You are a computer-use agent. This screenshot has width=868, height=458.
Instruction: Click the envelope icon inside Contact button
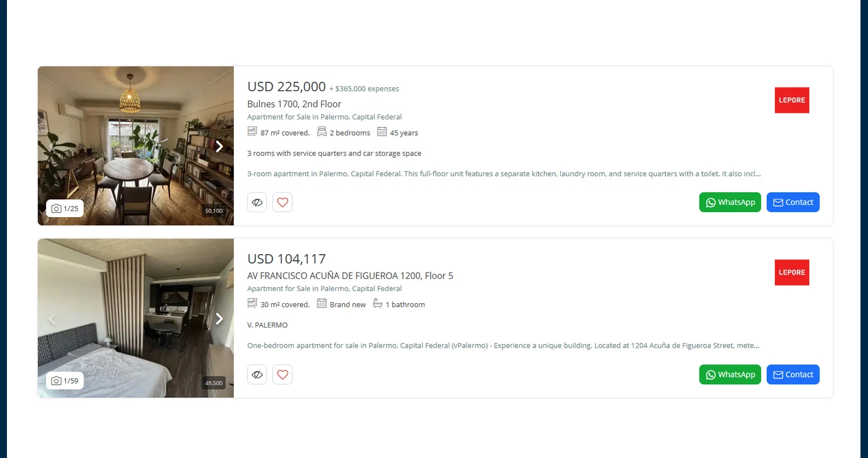778,202
